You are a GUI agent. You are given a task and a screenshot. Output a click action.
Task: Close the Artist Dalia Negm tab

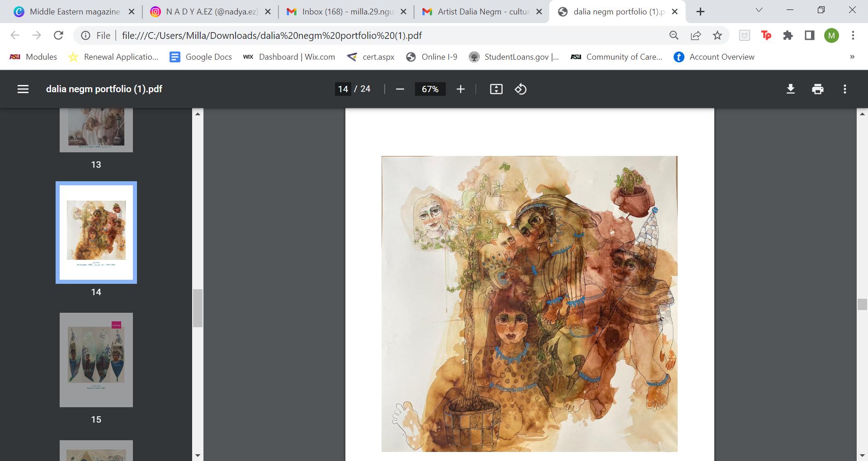click(x=539, y=12)
